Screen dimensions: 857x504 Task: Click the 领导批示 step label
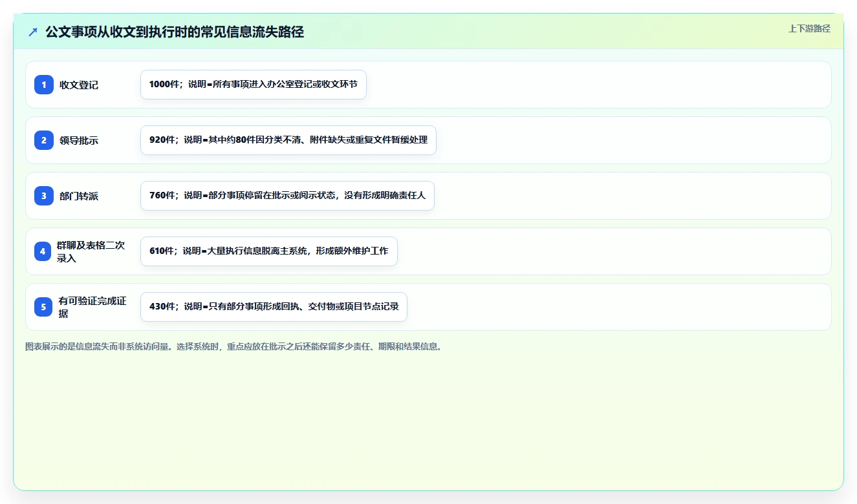(79, 140)
